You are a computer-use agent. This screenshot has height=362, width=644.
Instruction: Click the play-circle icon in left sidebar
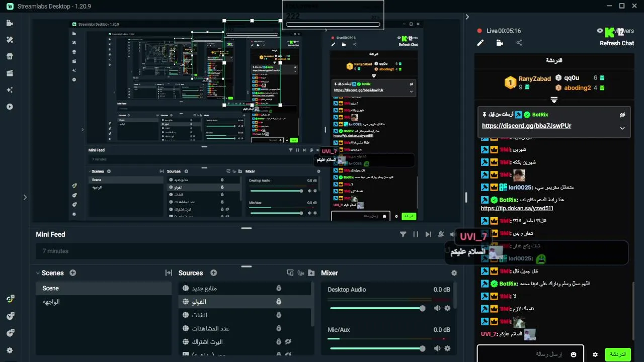10,107
